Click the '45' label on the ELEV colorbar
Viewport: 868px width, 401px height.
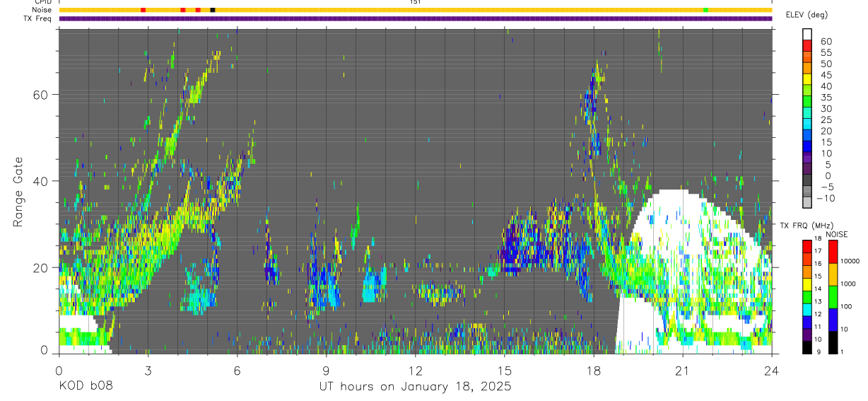point(826,75)
